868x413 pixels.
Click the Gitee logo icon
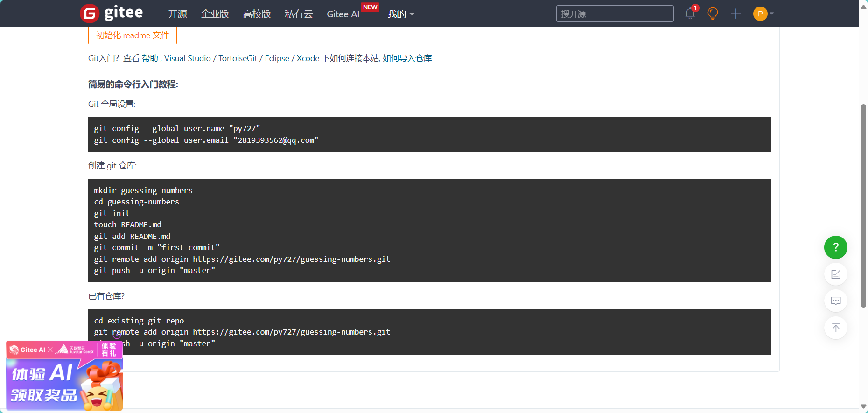click(x=90, y=14)
